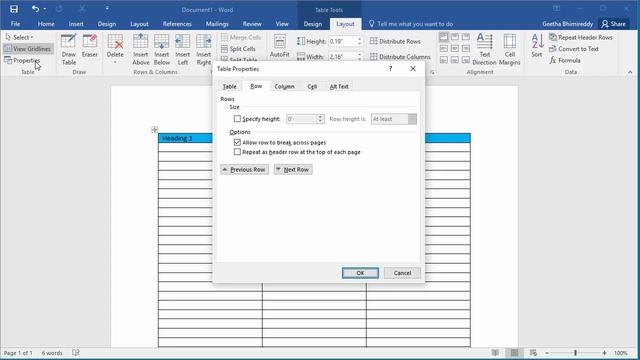Open the File menu
Screen dimensions: 640x360
16,24
